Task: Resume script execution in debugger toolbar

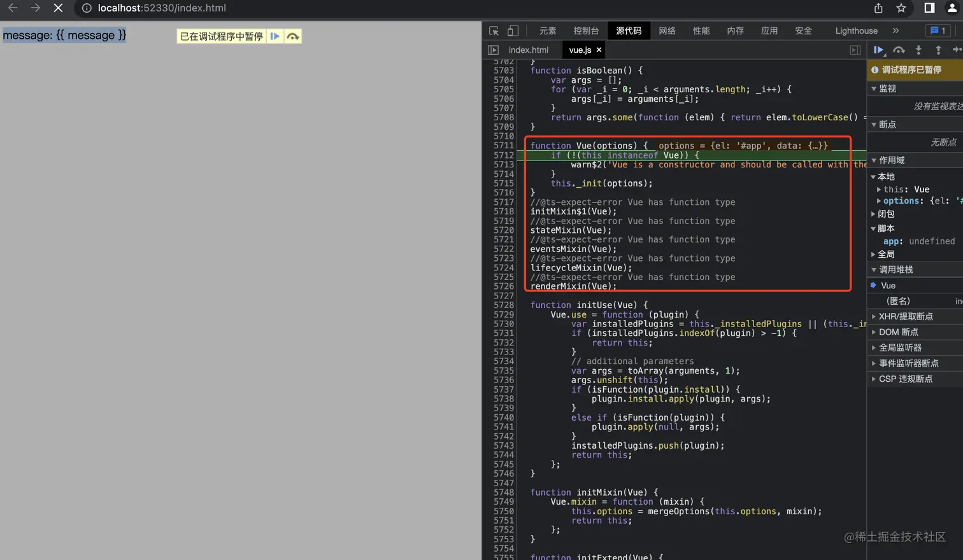Action: (x=878, y=50)
